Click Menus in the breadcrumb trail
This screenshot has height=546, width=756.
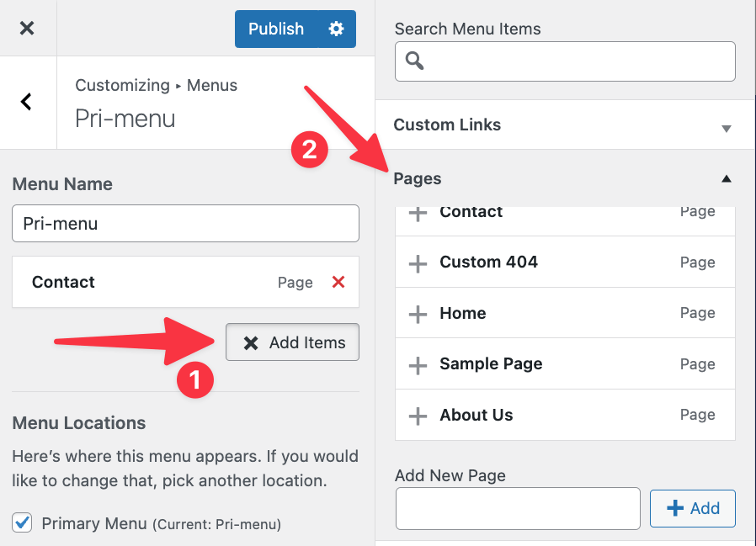[211, 85]
